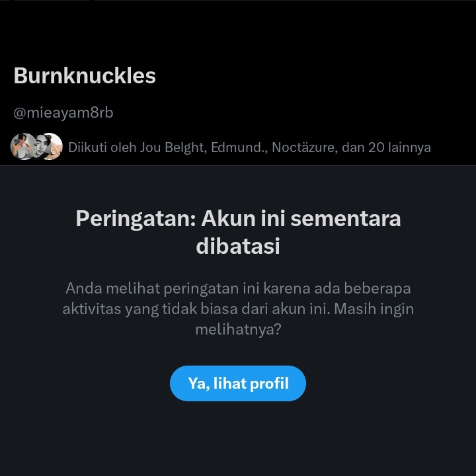View the dan 20 lainnya followers
Image resolution: width=476 pixels, height=476 pixels.
coord(386,147)
